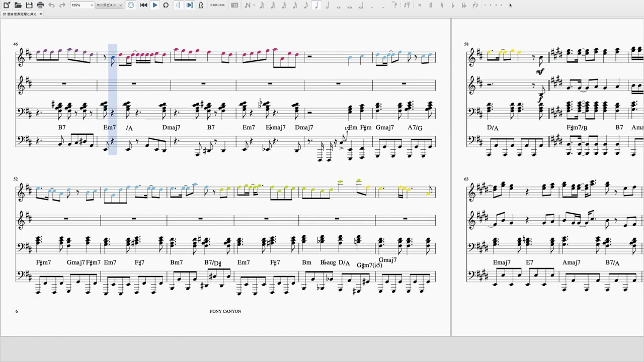This screenshot has height=362, width=644.
Task: Rewind playback to start
Action: 143,5
